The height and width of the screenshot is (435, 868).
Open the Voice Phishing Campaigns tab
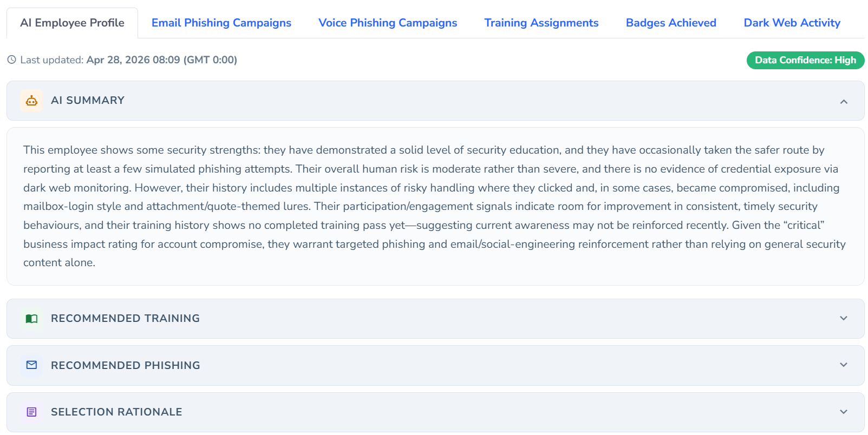388,23
